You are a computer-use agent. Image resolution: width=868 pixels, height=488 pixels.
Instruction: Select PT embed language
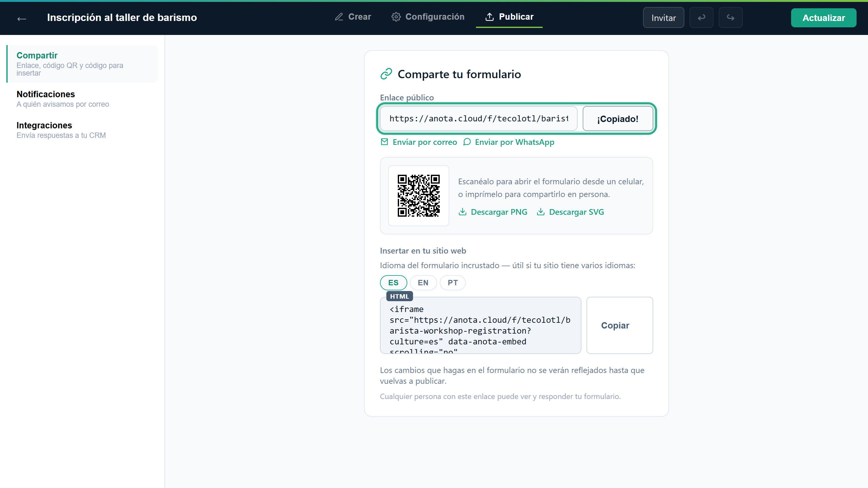452,282
